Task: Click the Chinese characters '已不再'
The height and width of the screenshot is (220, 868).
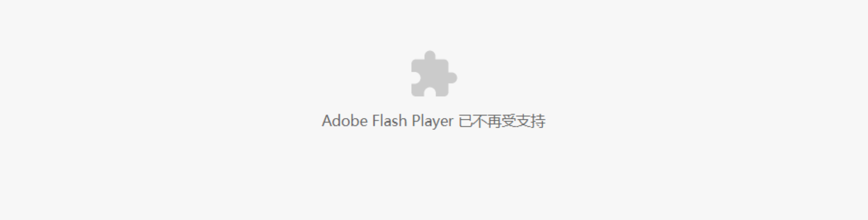Action: (480, 121)
